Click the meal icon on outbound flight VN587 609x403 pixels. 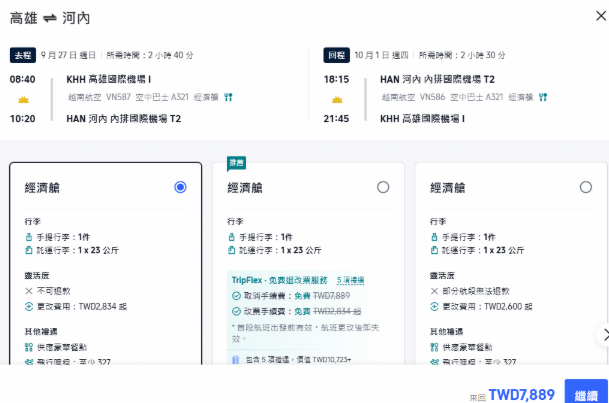pyautogui.click(x=228, y=97)
